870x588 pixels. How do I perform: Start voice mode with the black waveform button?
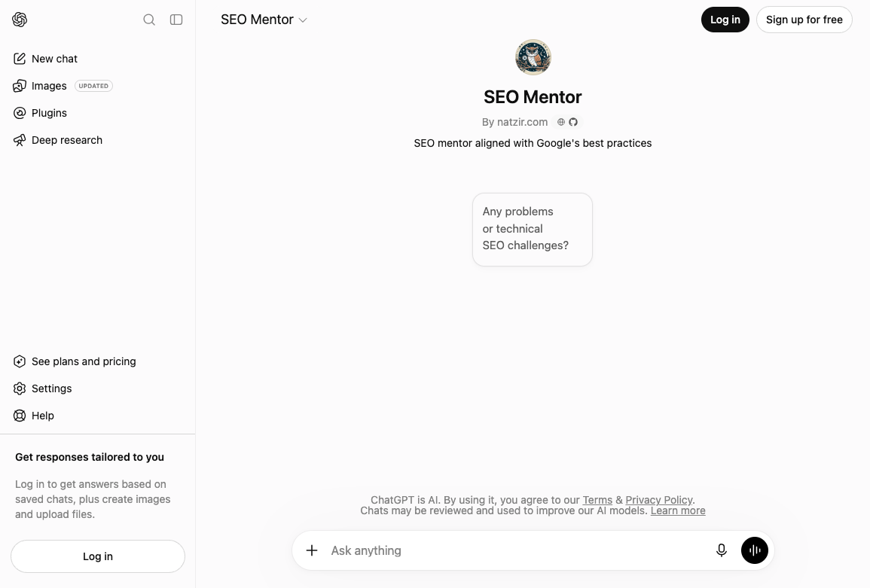(755, 550)
